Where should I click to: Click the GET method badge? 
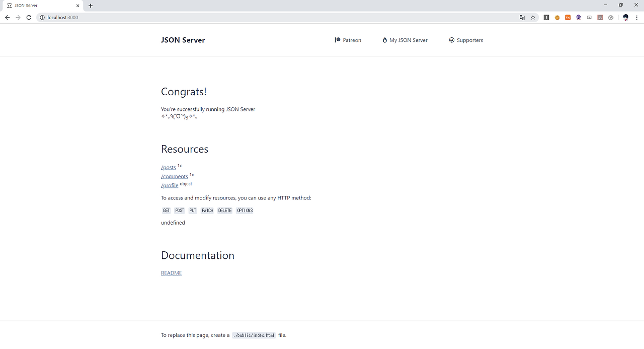pos(166,211)
